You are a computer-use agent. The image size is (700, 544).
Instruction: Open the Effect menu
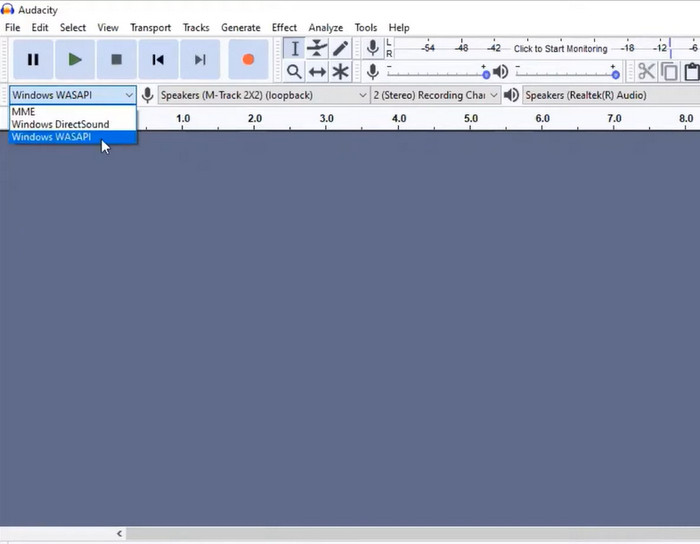pyautogui.click(x=284, y=28)
